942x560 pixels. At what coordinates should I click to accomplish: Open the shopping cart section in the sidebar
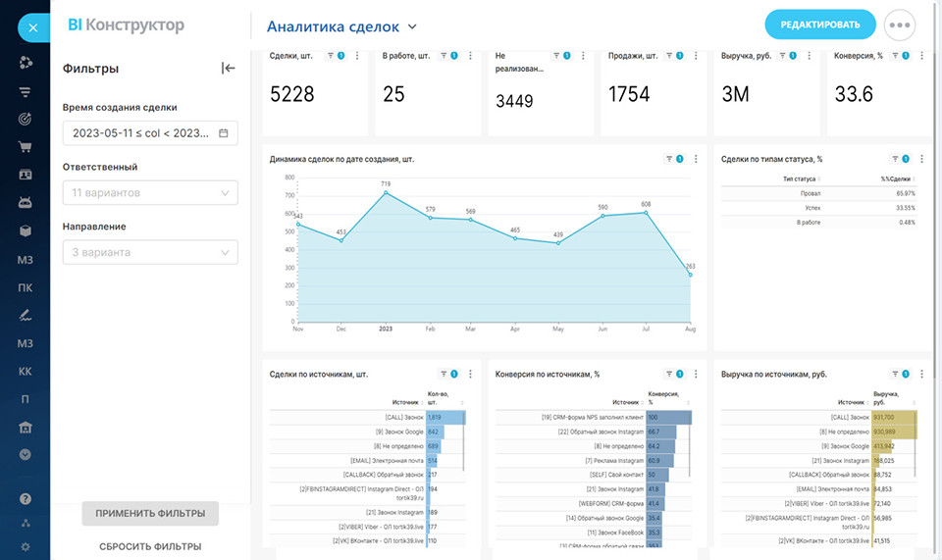(x=25, y=147)
